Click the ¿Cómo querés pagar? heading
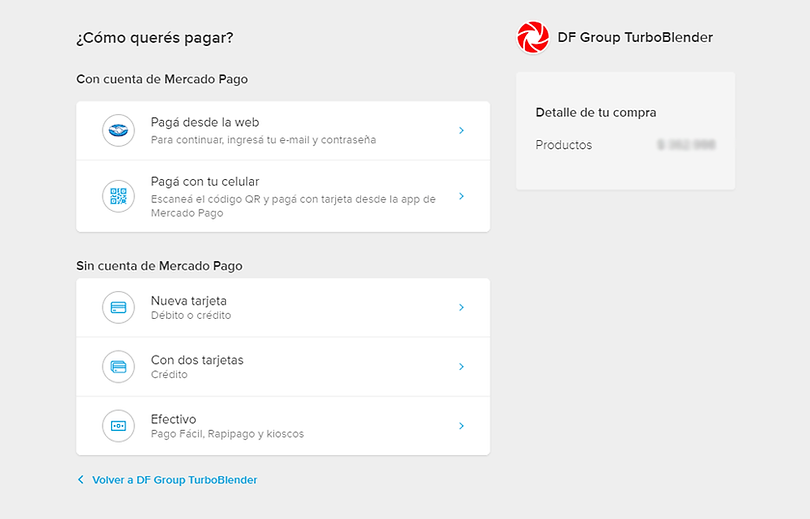Viewport: 810px width, 519px height. point(155,38)
